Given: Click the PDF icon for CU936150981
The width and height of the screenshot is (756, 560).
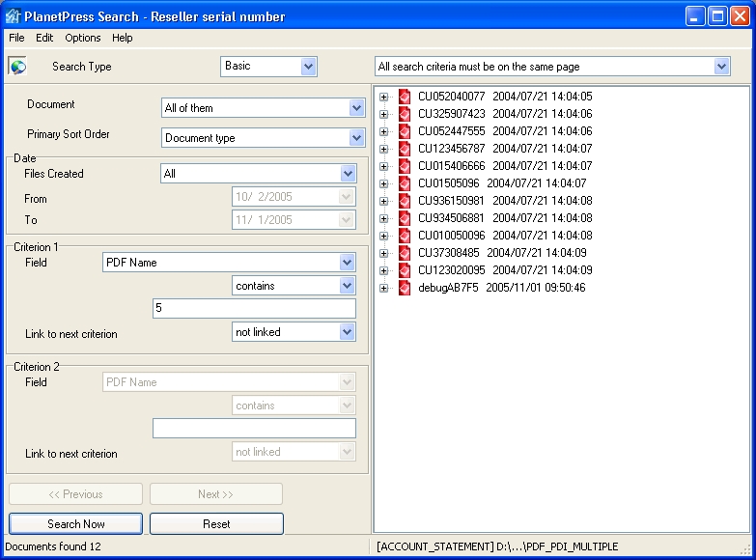Looking at the screenshot, I should [404, 201].
